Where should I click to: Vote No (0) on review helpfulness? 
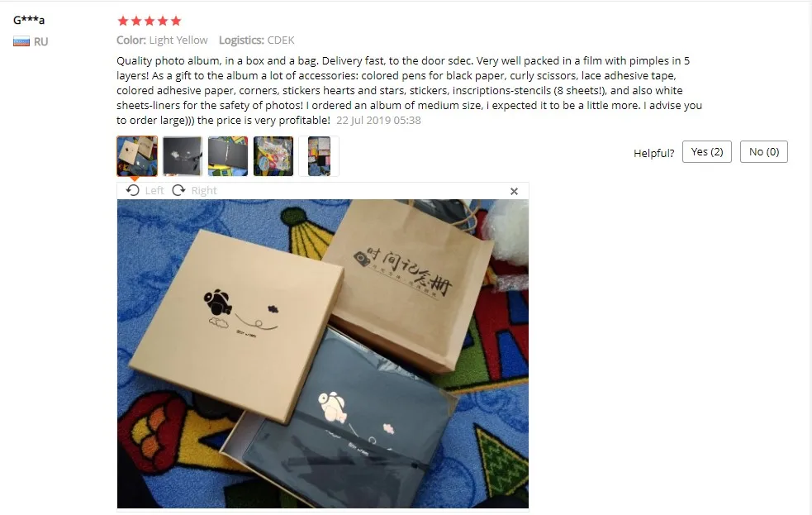click(x=764, y=152)
